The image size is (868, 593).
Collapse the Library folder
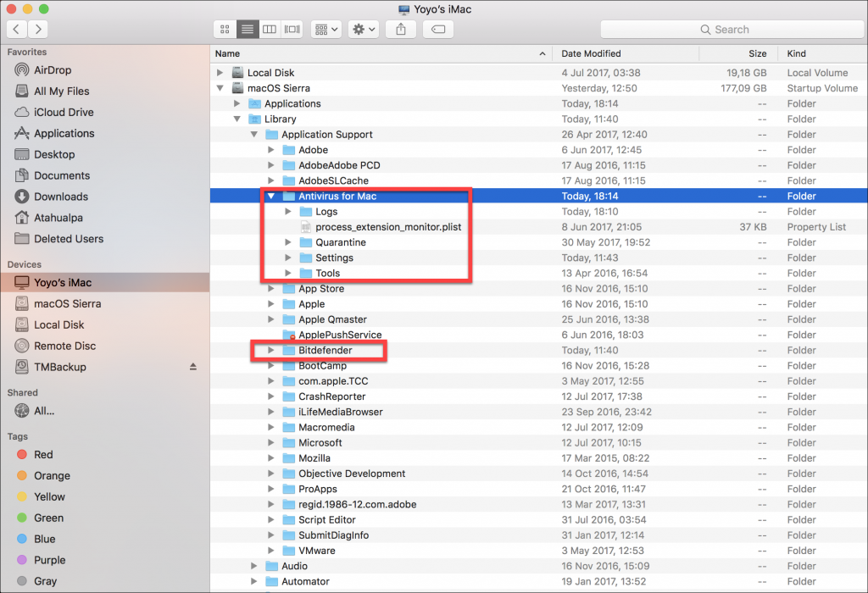click(x=237, y=119)
